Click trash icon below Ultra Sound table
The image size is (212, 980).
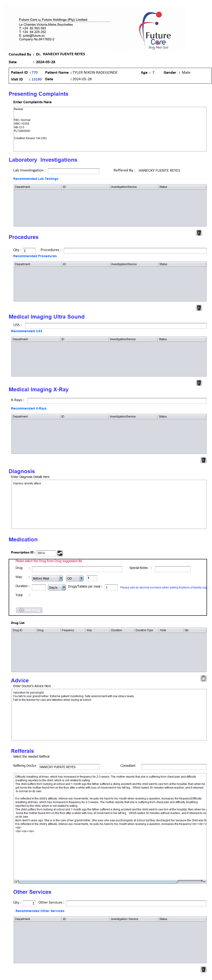point(199,382)
